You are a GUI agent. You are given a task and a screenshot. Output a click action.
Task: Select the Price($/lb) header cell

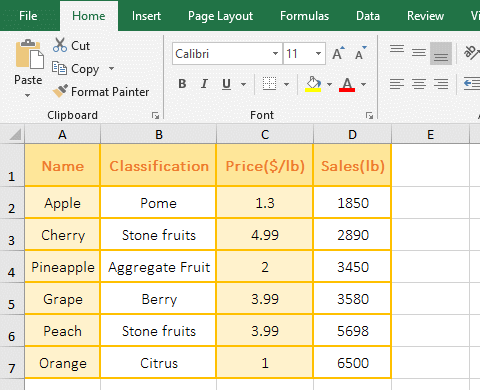coord(265,165)
